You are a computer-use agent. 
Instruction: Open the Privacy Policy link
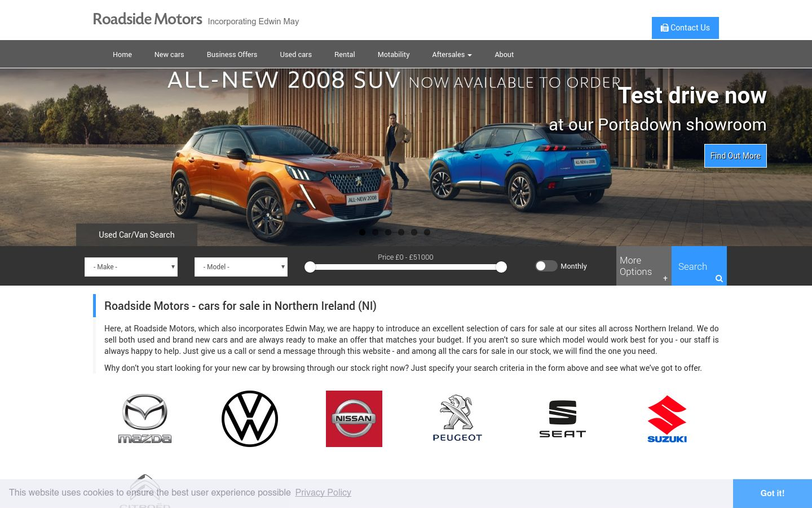coord(323,492)
